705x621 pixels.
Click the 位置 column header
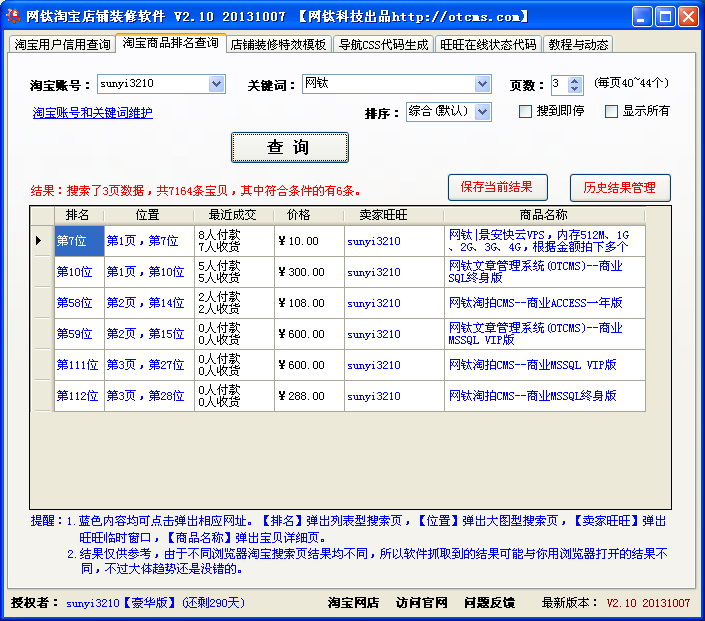click(149, 215)
